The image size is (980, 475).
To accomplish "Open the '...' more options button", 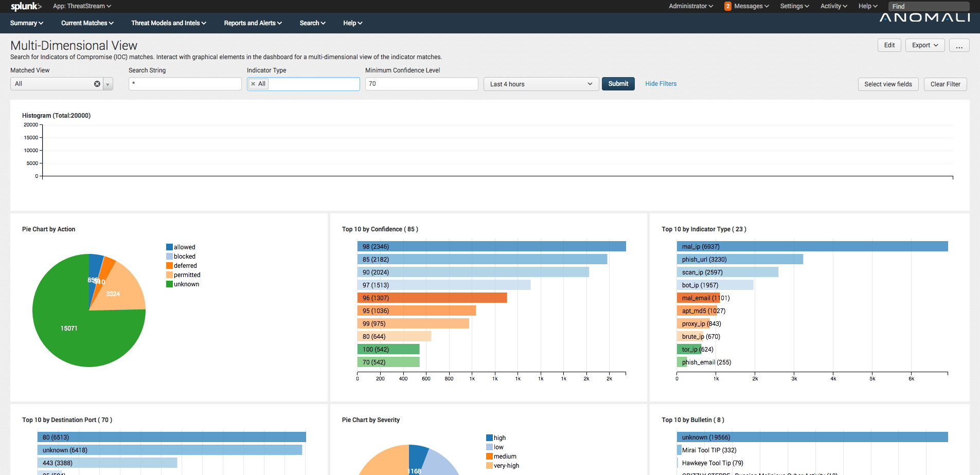I will click(959, 45).
